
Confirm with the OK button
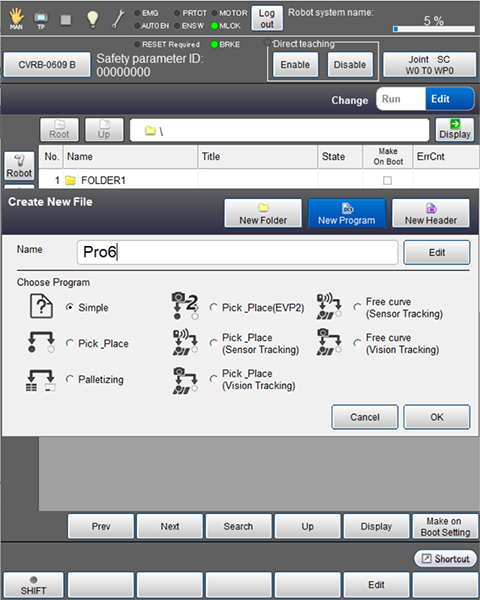pyautogui.click(x=437, y=417)
